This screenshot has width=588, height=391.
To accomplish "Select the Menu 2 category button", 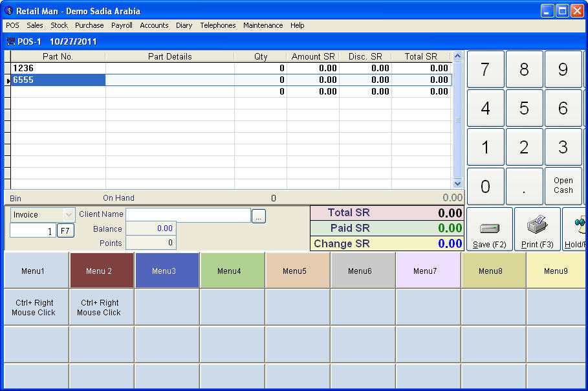I will (101, 269).
